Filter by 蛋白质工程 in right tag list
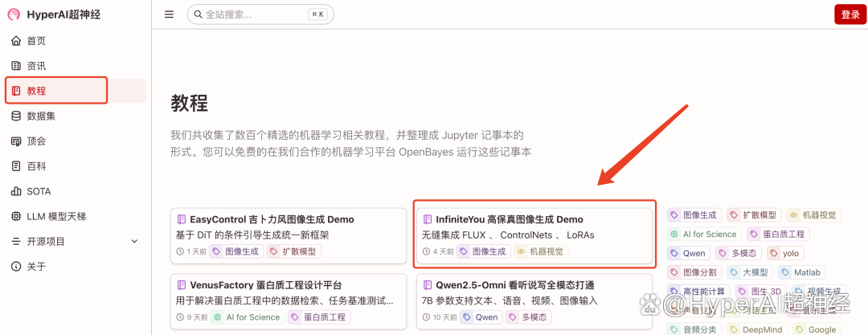The width and height of the screenshot is (868, 335). 778,235
